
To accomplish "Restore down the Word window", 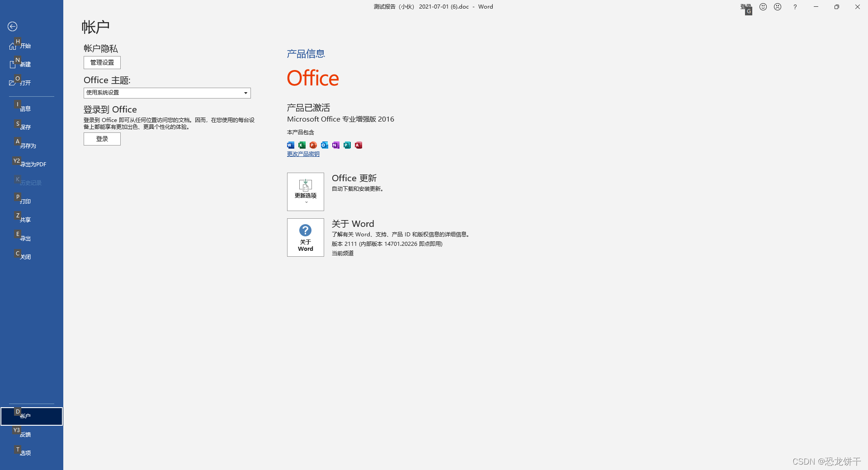I will (837, 7).
